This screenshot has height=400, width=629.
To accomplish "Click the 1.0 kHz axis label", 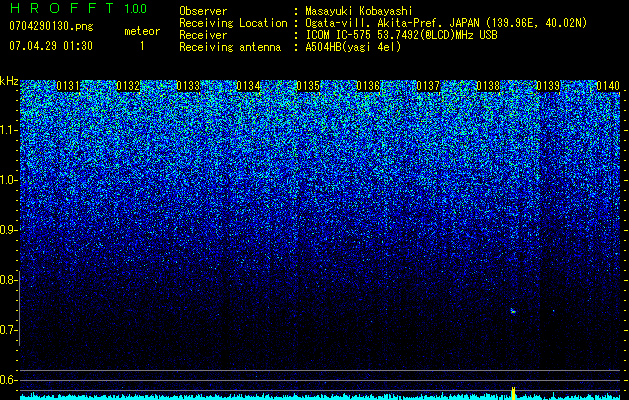I will tap(8, 180).
